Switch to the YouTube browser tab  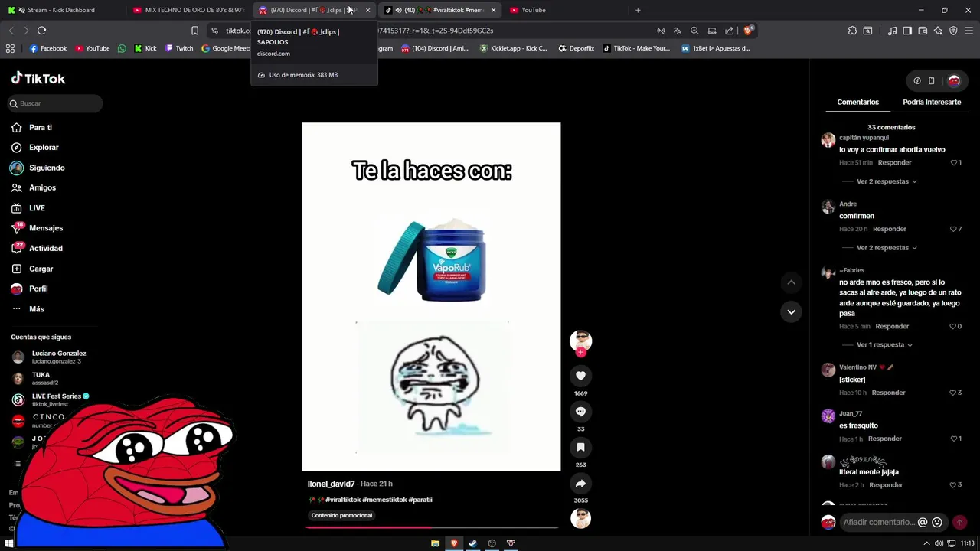567,10
